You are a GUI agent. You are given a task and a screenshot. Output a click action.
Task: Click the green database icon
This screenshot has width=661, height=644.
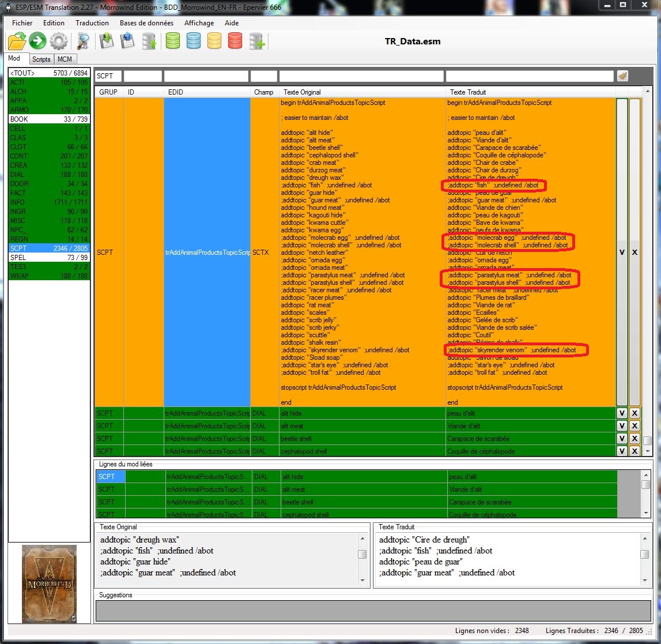coord(173,41)
